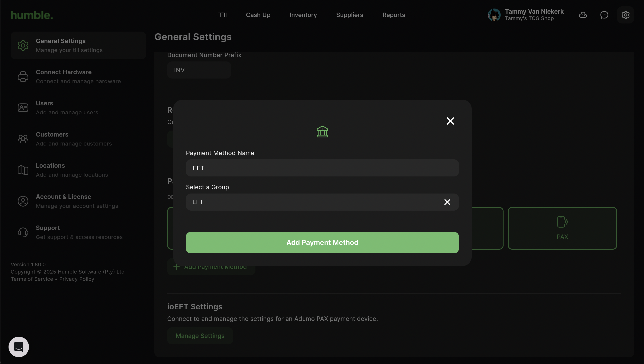The height and width of the screenshot is (364, 644).
Task: Open the cloud sync icon
Action: [583, 15]
